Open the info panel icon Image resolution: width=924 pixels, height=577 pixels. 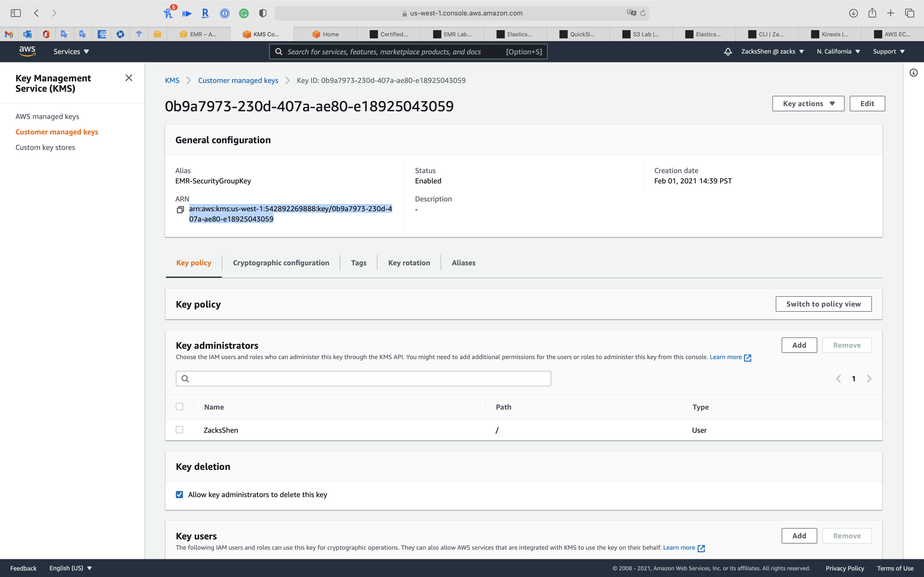[913, 72]
